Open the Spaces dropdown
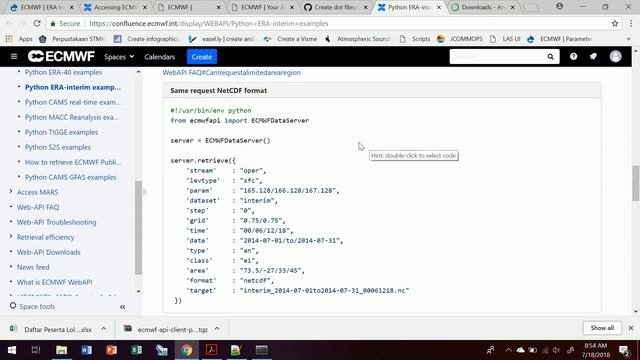 119,57
